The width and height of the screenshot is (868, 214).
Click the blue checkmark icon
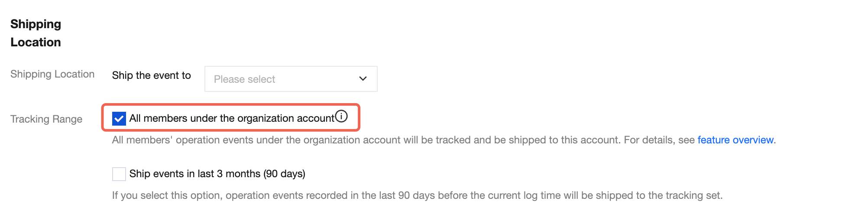(x=119, y=119)
